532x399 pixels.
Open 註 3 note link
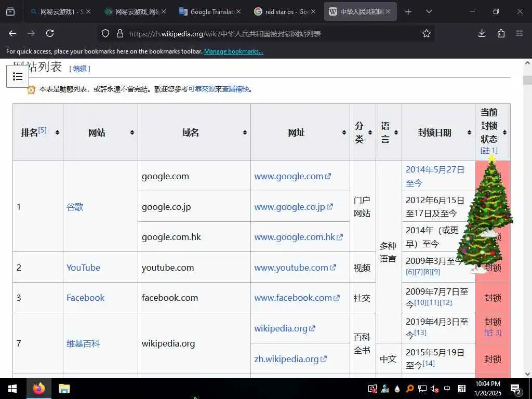click(493, 332)
